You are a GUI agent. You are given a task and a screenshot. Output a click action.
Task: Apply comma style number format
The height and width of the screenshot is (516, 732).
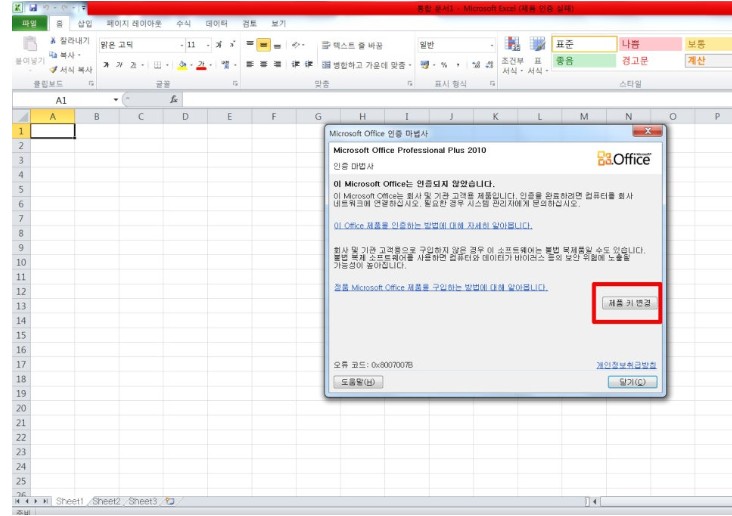click(x=458, y=64)
